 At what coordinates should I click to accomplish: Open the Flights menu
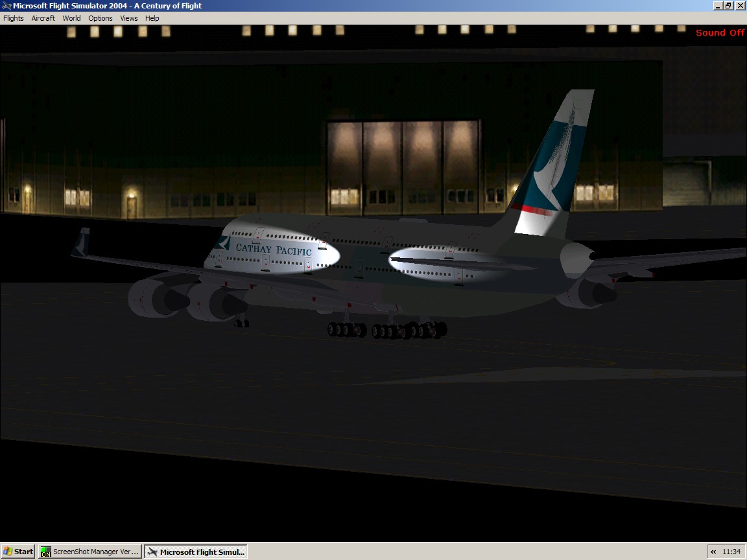(x=14, y=18)
